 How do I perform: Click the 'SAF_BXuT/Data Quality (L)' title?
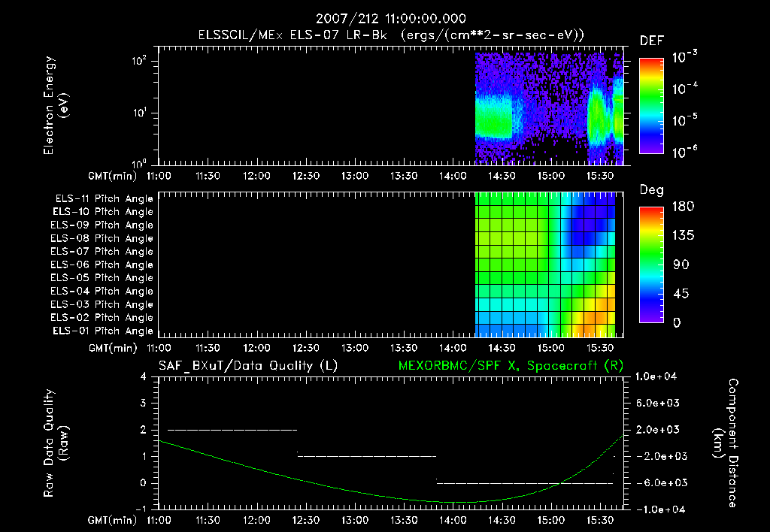pos(248,366)
